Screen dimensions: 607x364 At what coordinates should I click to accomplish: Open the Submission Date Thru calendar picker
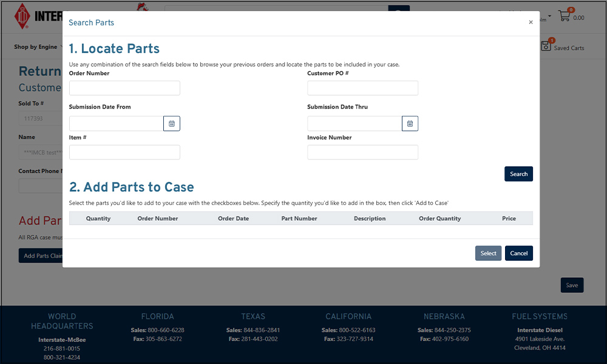pos(410,123)
